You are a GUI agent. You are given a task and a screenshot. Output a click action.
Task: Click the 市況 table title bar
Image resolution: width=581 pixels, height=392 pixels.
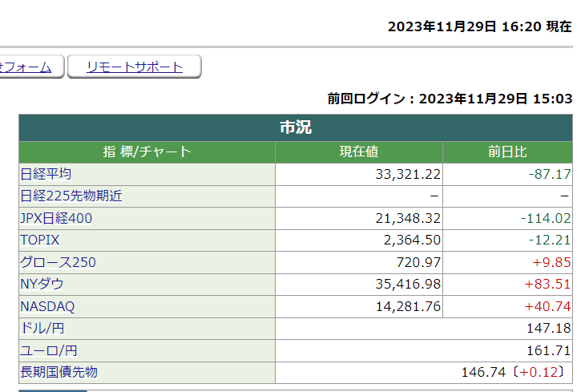click(x=296, y=128)
